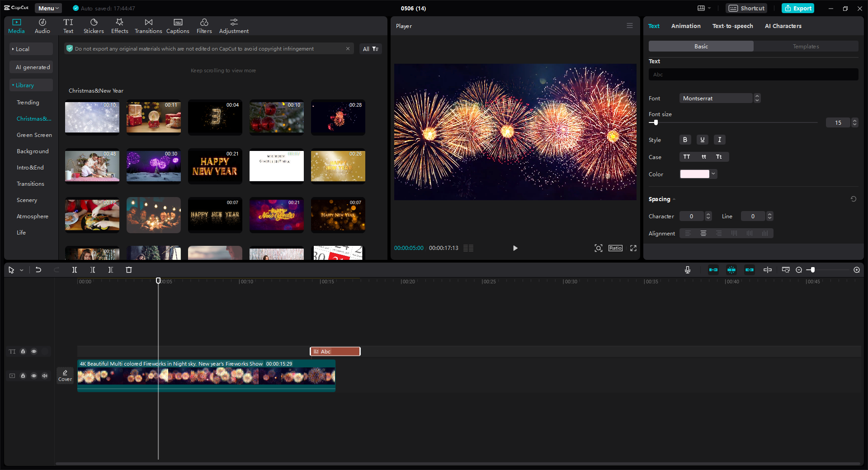Enter full screen in the Player

click(633, 248)
